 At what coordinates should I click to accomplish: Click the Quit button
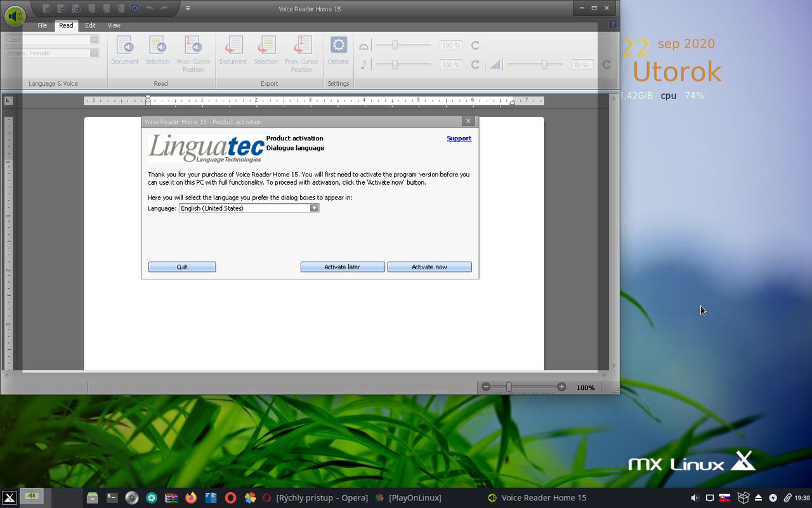182,267
